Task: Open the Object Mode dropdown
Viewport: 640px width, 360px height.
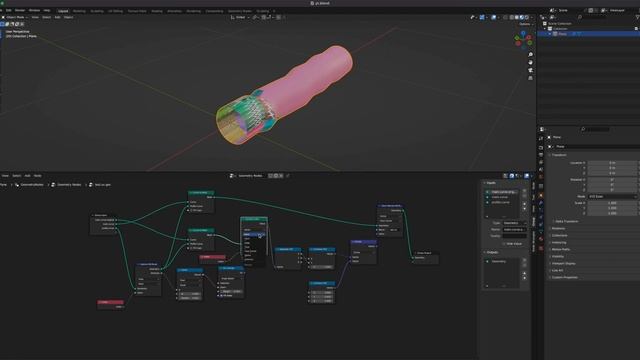Action: pos(15,18)
